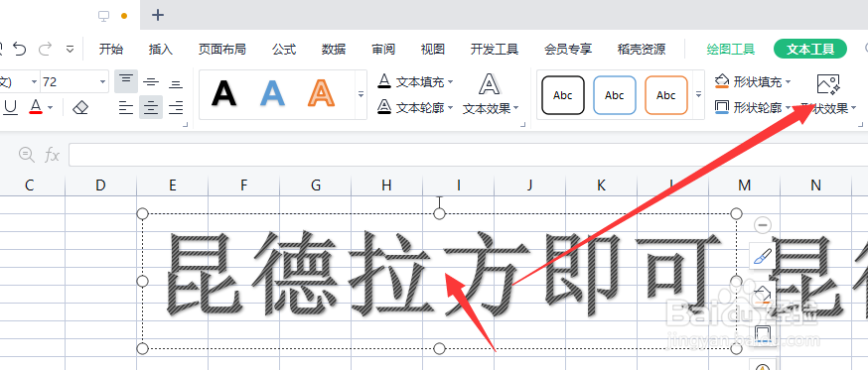Switch to the 页面布局 tab
The width and height of the screenshot is (868, 370).
(x=222, y=50)
